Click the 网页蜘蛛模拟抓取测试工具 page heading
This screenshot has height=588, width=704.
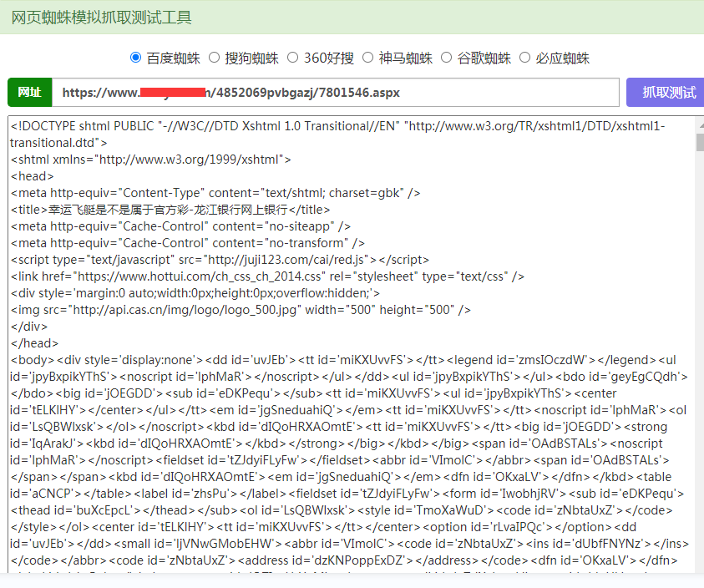[102, 18]
